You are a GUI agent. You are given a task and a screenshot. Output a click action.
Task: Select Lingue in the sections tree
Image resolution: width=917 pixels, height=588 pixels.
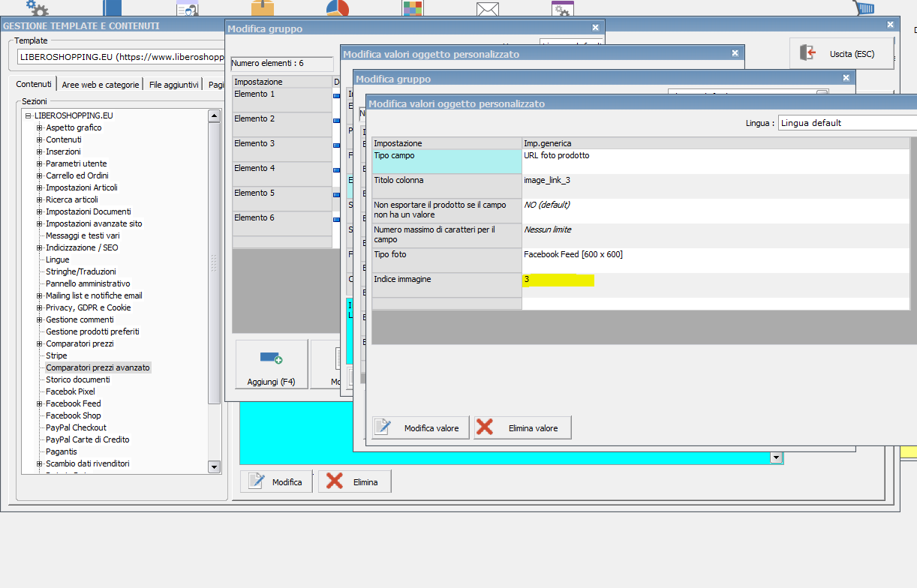coord(57,259)
